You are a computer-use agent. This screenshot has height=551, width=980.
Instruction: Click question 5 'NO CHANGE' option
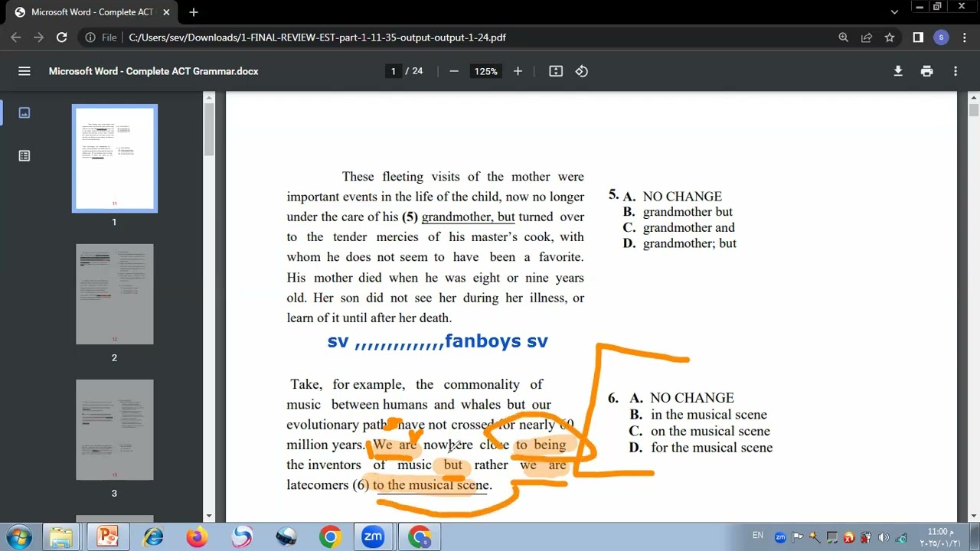pyautogui.click(x=682, y=197)
